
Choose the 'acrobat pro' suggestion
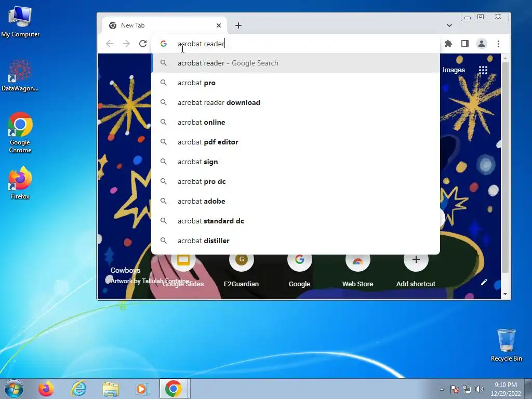[296, 83]
